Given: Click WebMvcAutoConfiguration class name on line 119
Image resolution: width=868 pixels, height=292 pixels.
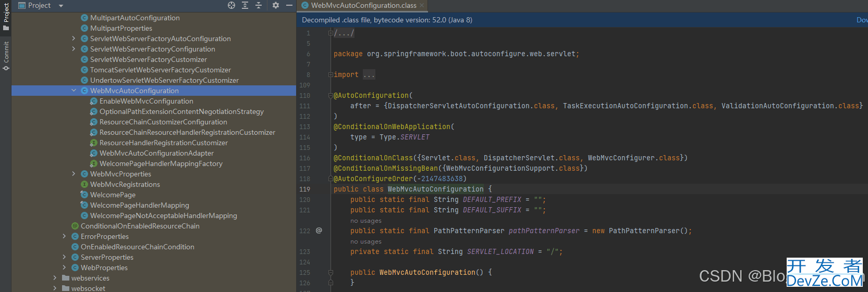Looking at the screenshot, I should click(436, 189).
